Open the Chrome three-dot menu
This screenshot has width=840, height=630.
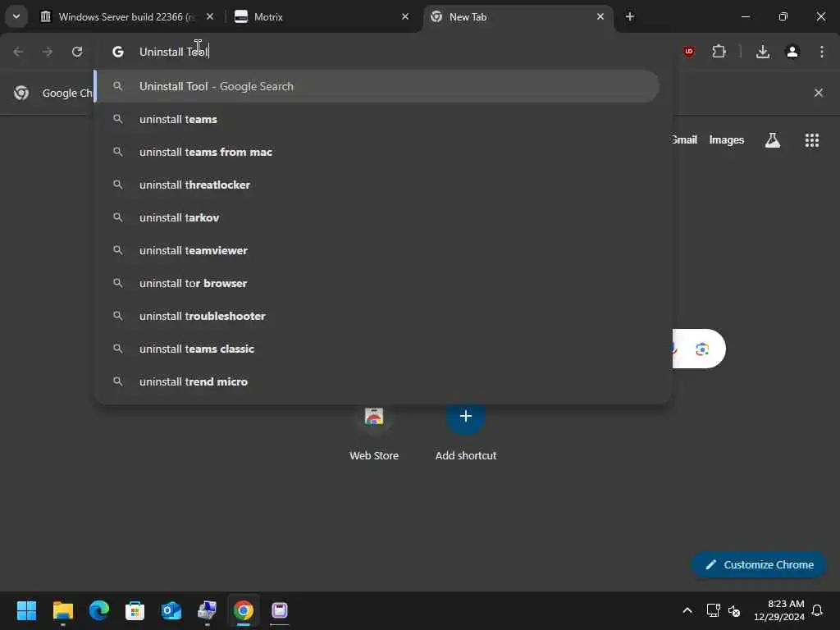tap(822, 52)
